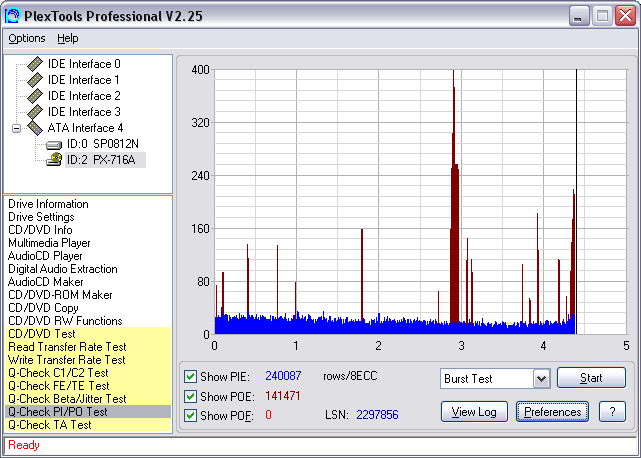Select IDE Interface 0 in tree

click(84, 64)
